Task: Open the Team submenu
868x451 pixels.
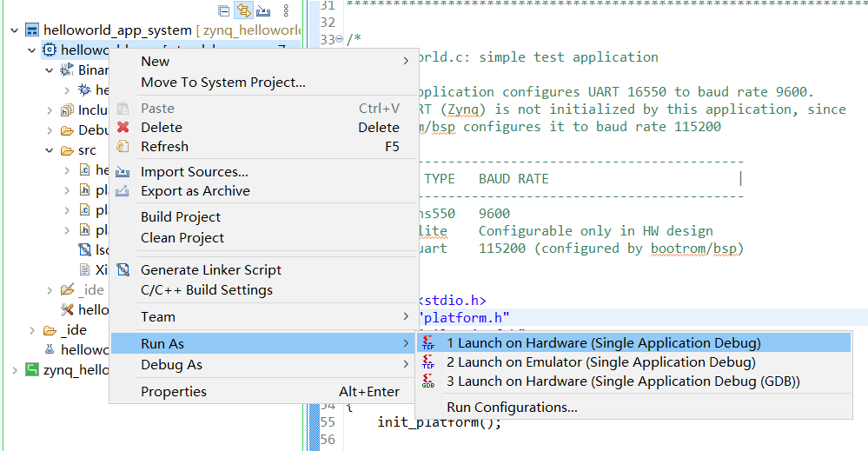Action: 263,317
